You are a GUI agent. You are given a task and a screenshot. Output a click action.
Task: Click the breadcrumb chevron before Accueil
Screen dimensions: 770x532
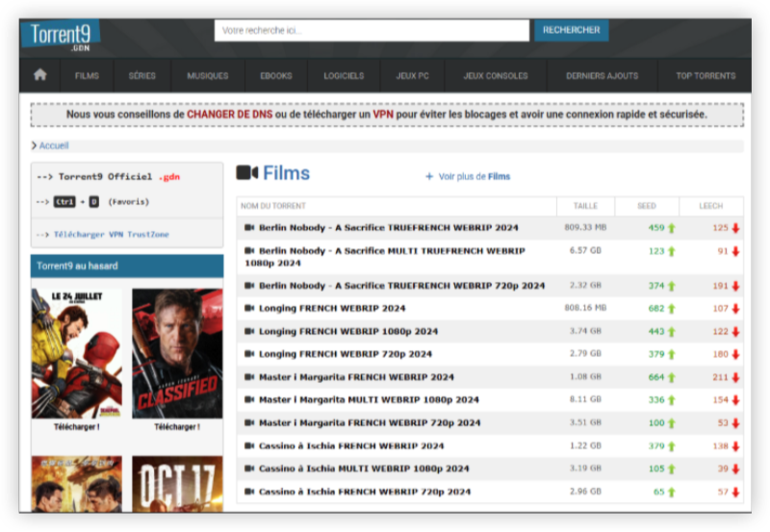pyautogui.click(x=34, y=145)
